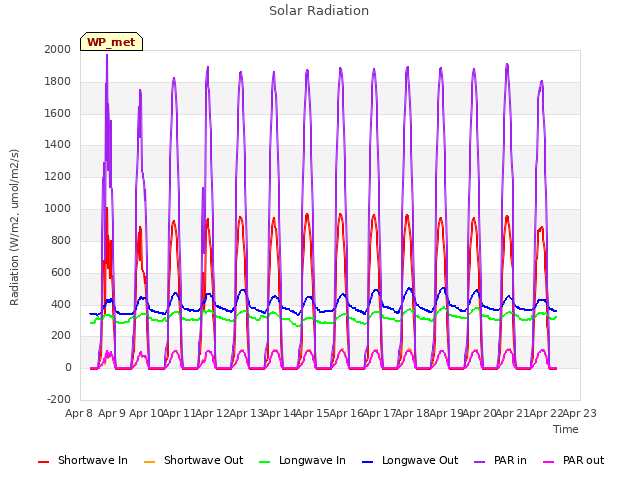
Task: Toggle Shortwave Out legend entry
Action: tap(193, 460)
